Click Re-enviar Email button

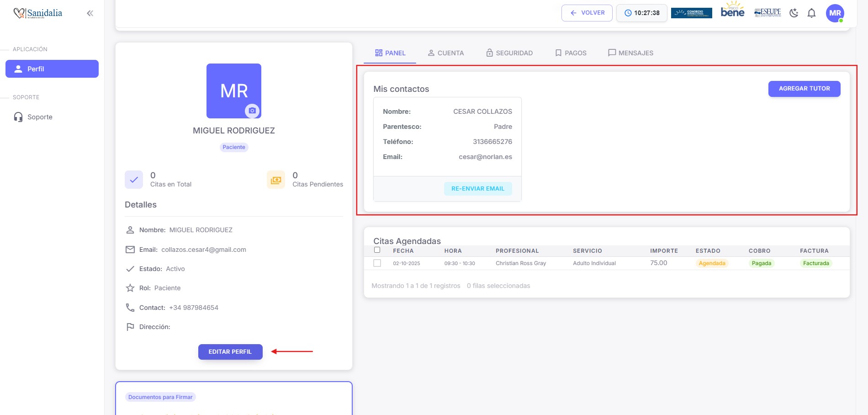coord(478,189)
